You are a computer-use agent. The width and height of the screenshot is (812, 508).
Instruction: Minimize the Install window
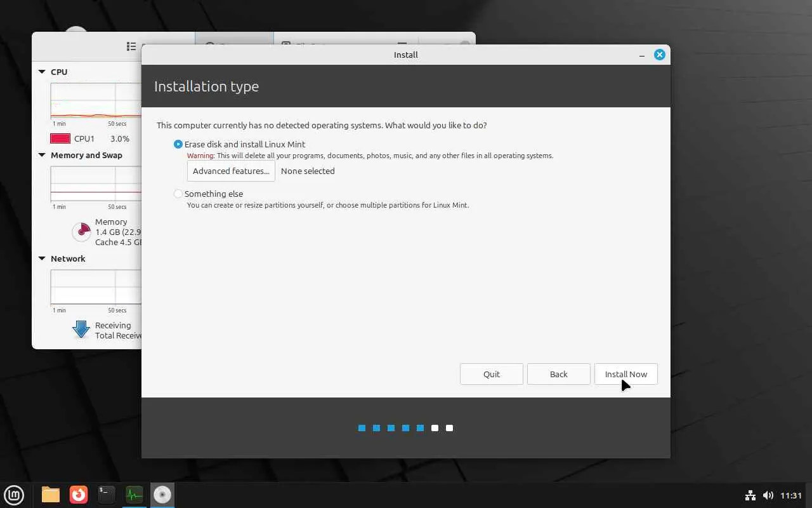point(642,55)
